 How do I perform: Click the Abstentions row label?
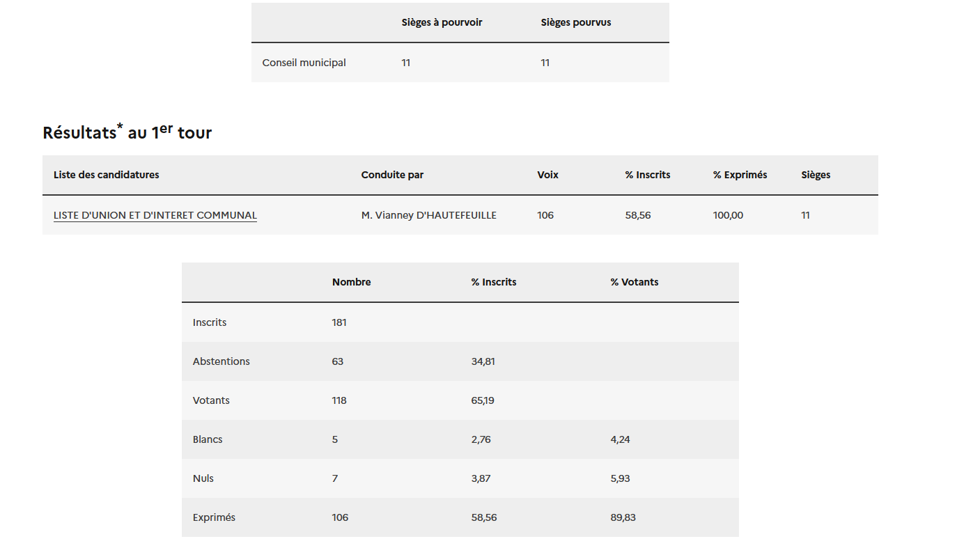click(x=221, y=361)
